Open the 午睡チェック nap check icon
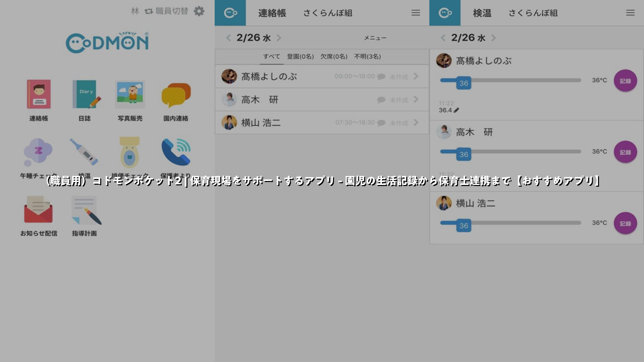The width and height of the screenshot is (644, 362). click(38, 152)
